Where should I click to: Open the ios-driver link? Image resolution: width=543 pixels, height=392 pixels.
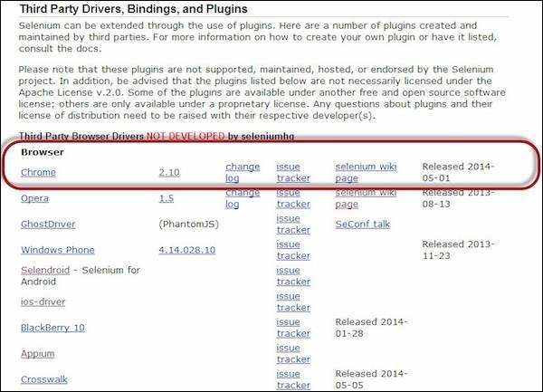click(x=43, y=301)
